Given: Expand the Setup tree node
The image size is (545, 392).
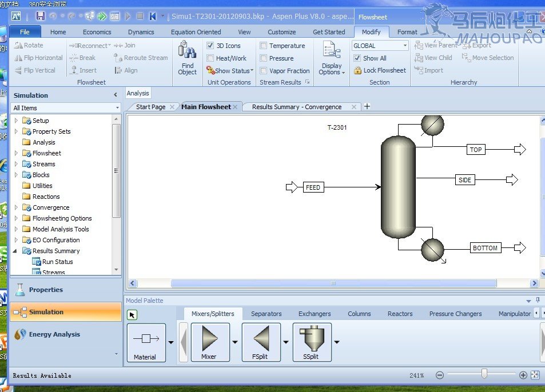Looking at the screenshot, I should pyautogui.click(x=16, y=121).
